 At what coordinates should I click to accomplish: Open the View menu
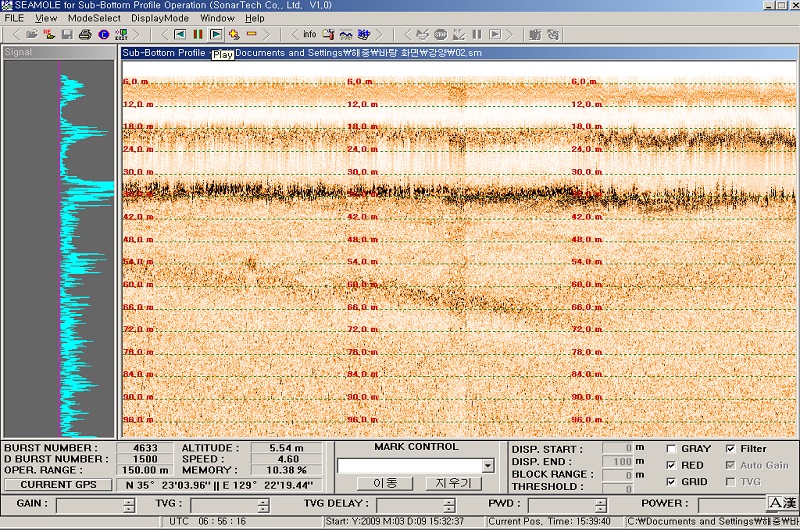pyautogui.click(x=46, y=18)
